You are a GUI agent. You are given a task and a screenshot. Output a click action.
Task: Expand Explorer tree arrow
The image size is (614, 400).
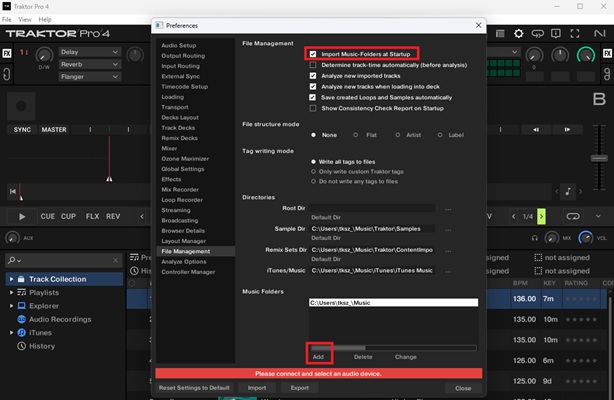[11, 306]
